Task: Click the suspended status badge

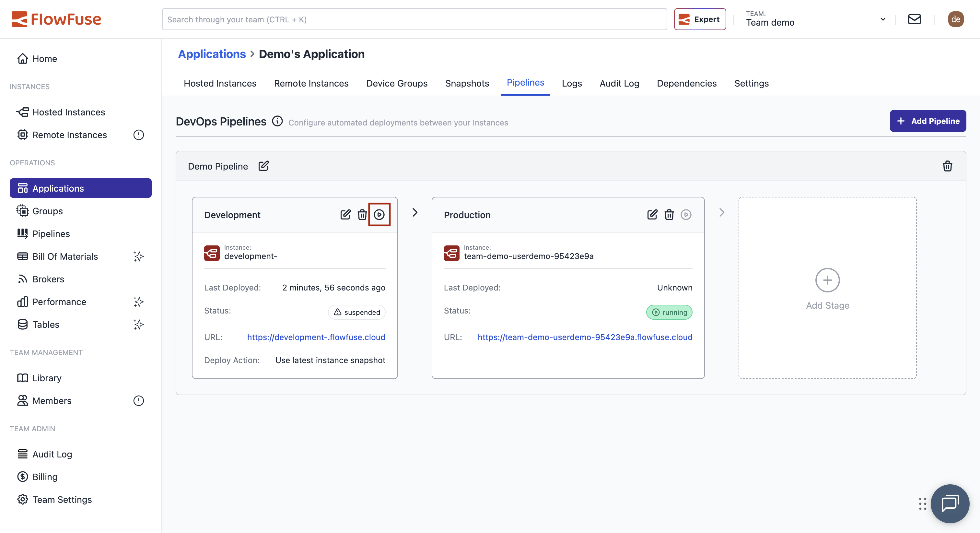Action: tap(356, 312)
